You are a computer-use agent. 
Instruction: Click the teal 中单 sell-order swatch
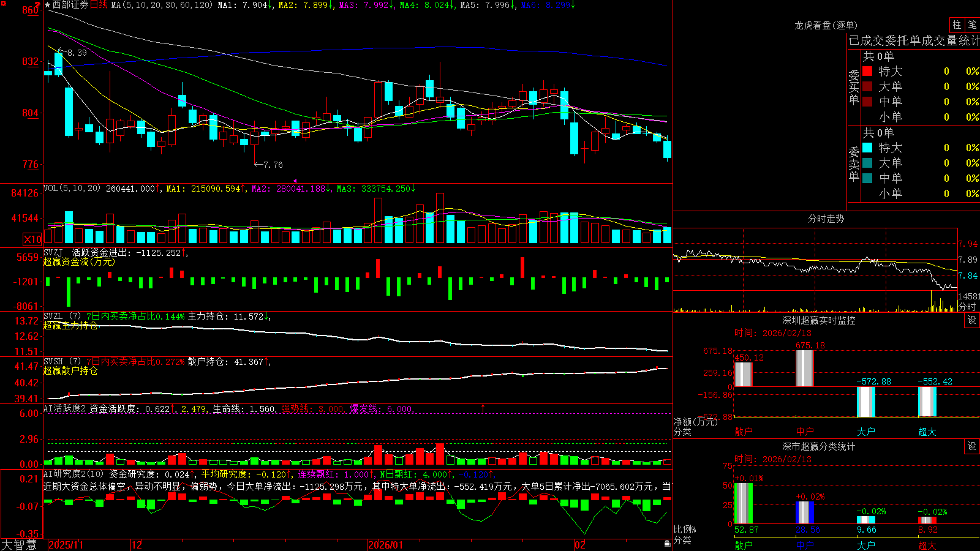click(x=867, y=178)
